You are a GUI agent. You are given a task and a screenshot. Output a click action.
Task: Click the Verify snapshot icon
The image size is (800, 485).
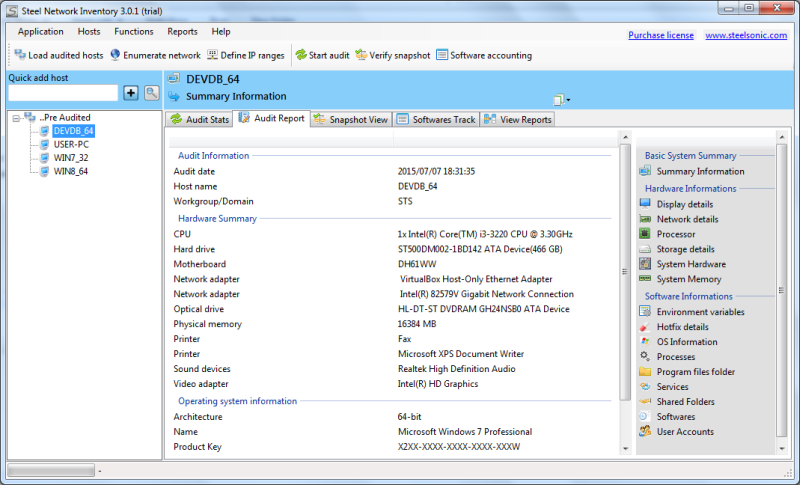coord(361,55)
